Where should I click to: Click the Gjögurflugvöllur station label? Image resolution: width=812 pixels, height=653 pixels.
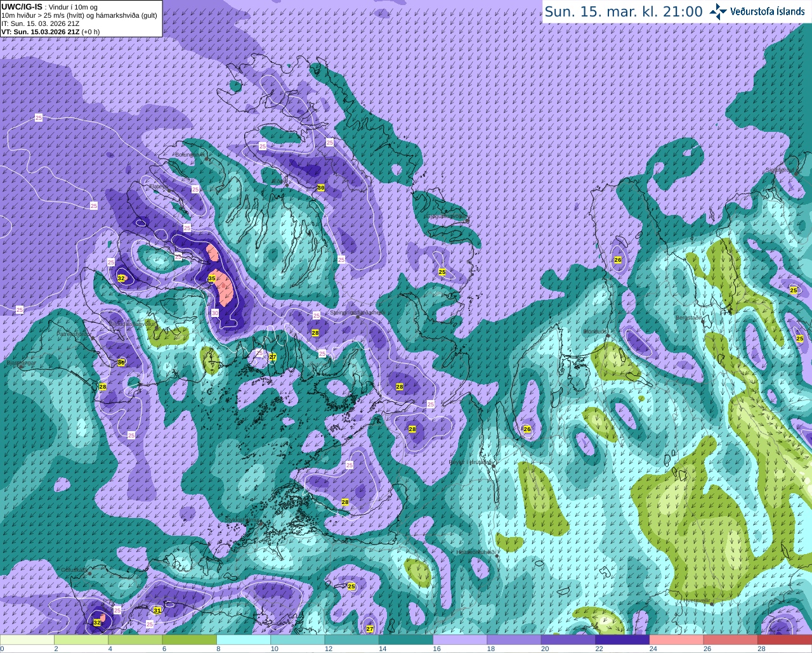(447, 216)
